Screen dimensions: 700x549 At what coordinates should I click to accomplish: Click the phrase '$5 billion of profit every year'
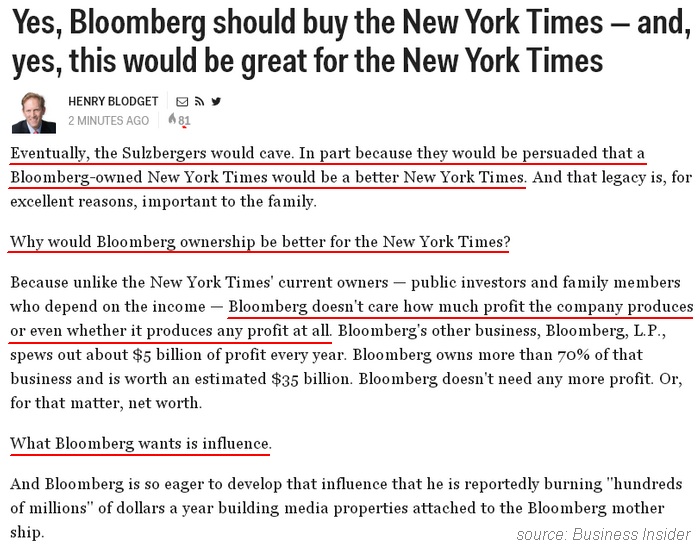[x=238, y=355]
